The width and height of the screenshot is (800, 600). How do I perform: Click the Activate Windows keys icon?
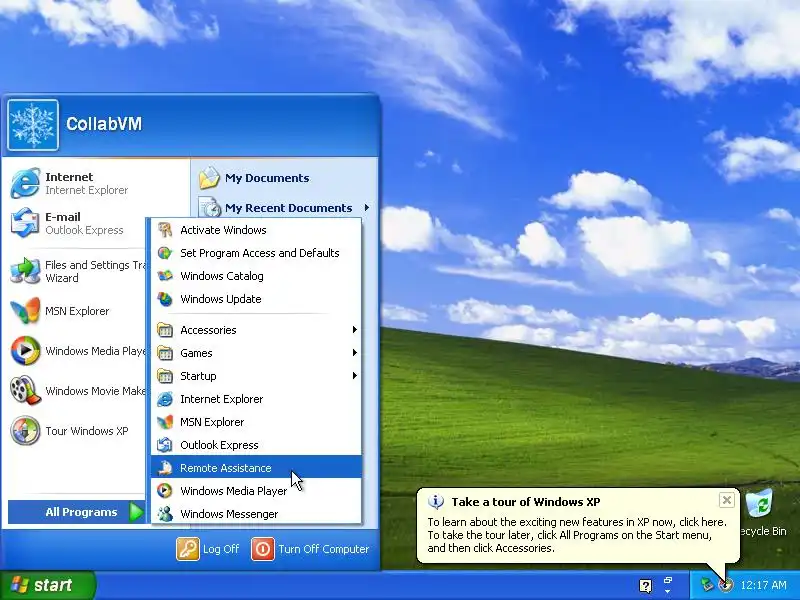[x=165, y=230]
